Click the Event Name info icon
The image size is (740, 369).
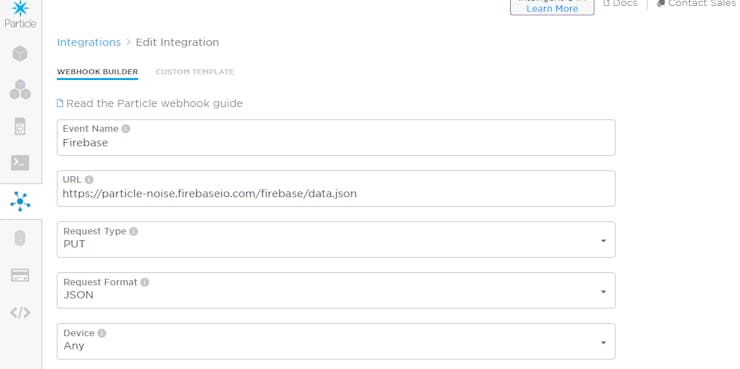(x=126, y=128)
